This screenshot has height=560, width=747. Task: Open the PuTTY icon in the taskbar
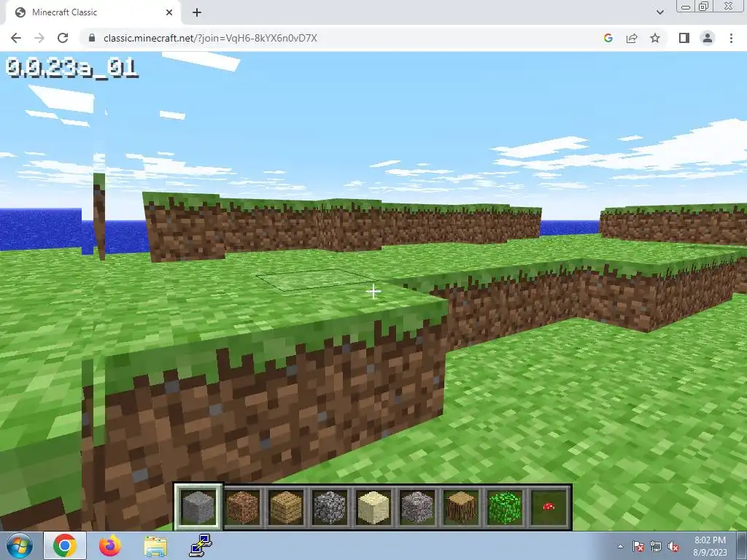pyautogui.click(x=201, y=545)
